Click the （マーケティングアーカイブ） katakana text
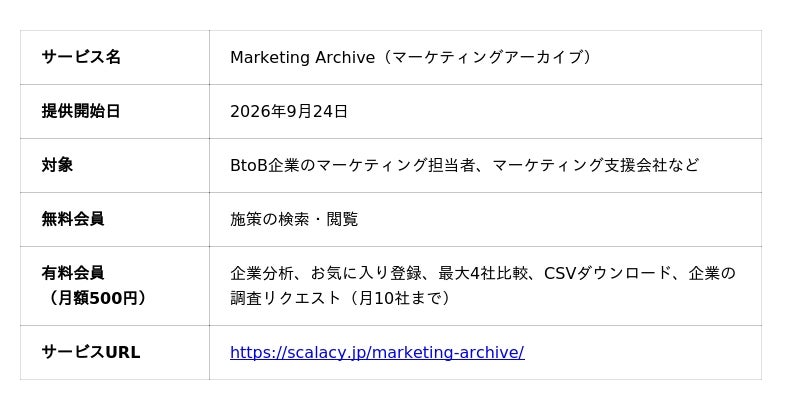 pyautogui.click(x=485, y=57)
